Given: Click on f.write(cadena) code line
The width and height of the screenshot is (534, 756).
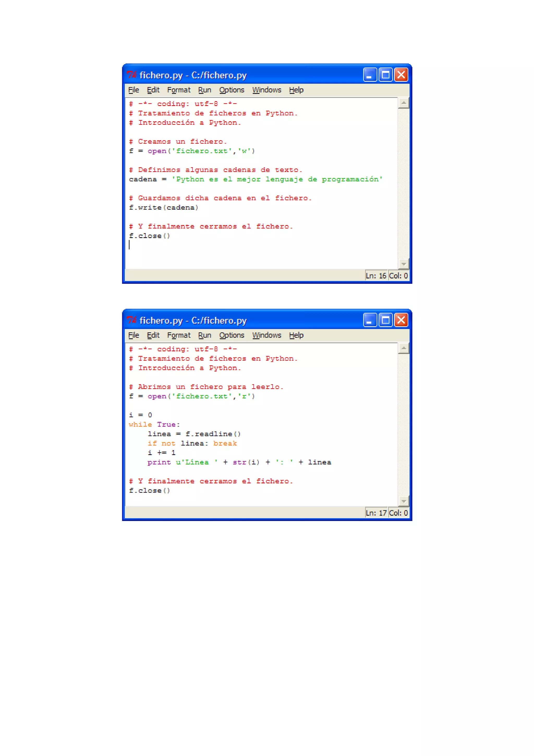Looking at the screenshot, I should (x=163, y=207).
